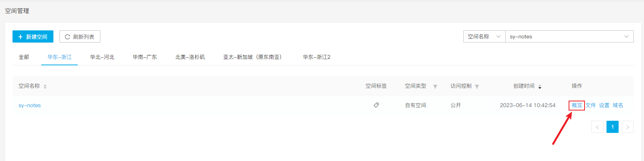
Task: Go to the next page arrow
Action: coord(628,127)
